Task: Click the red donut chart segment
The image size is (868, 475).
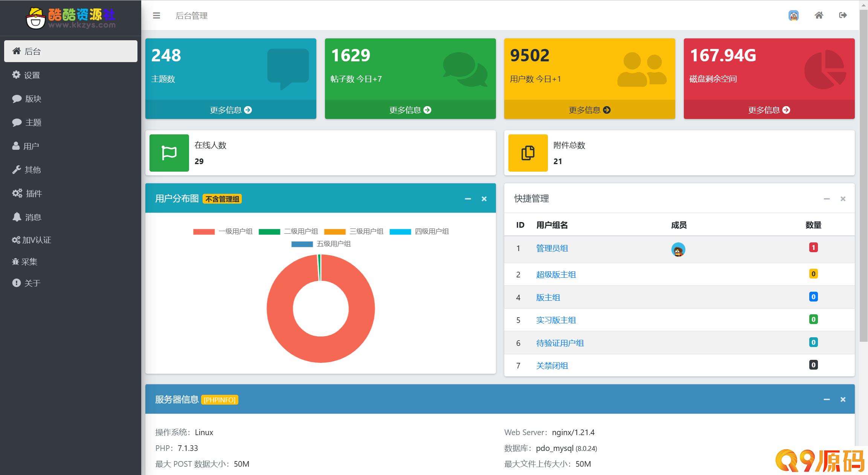Action: (321, 349)
